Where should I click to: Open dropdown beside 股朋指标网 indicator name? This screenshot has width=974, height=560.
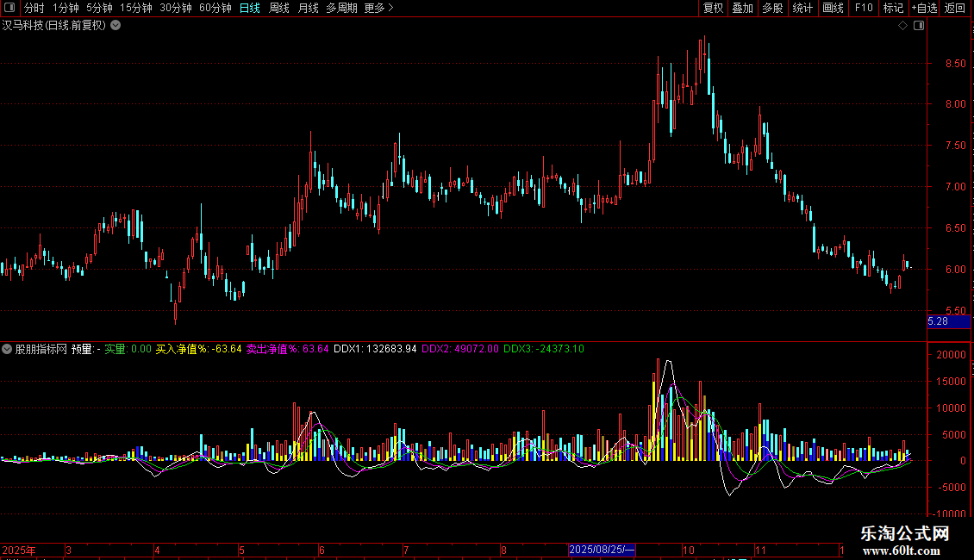point(7,349)
